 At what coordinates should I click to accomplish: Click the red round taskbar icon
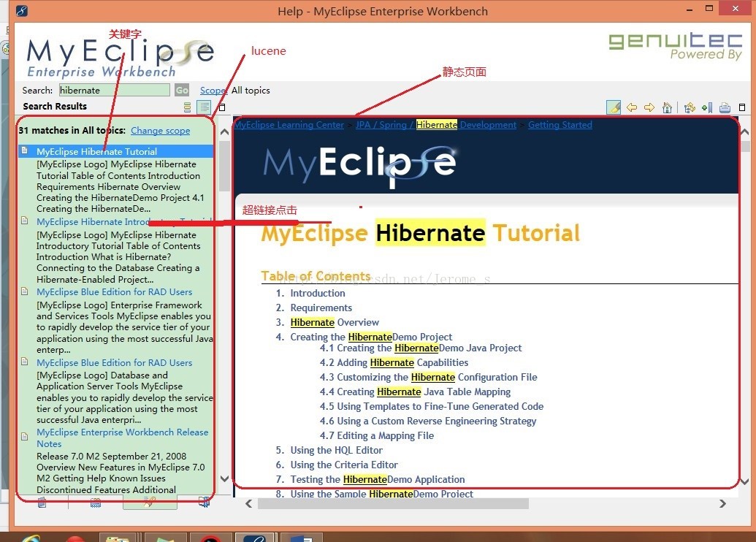[75, 537]
